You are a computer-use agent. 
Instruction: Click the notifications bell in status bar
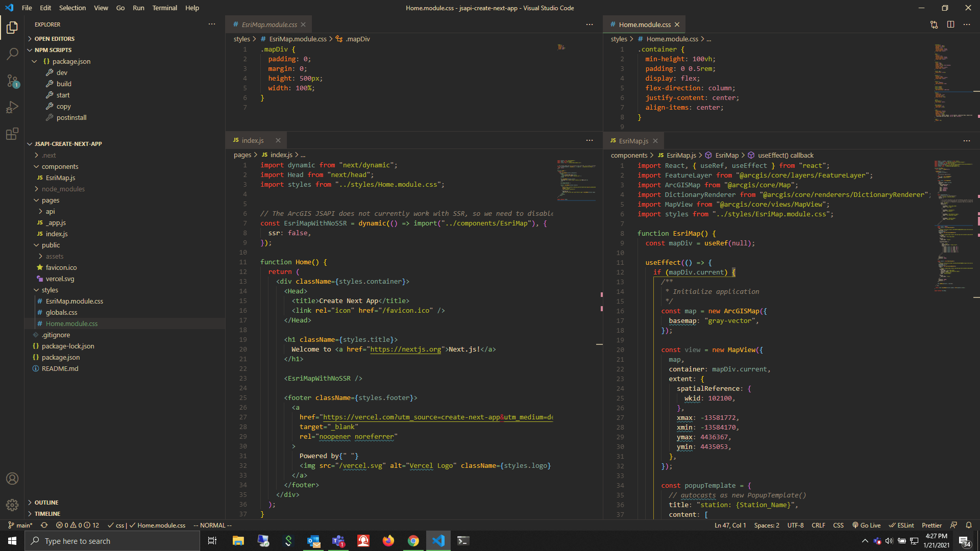point(969,525)
